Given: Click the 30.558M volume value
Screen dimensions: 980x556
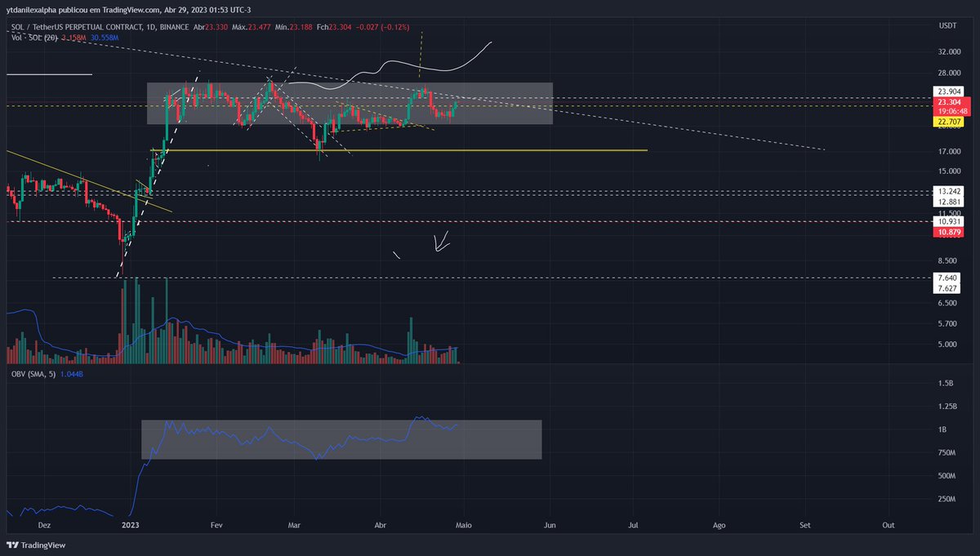Looking at the screenshot, I should point(104,38).
